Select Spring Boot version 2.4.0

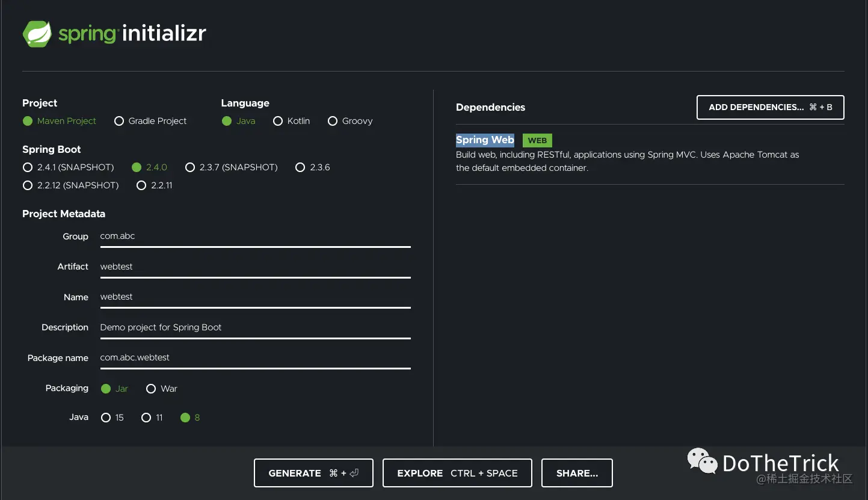tap(137, 167)
